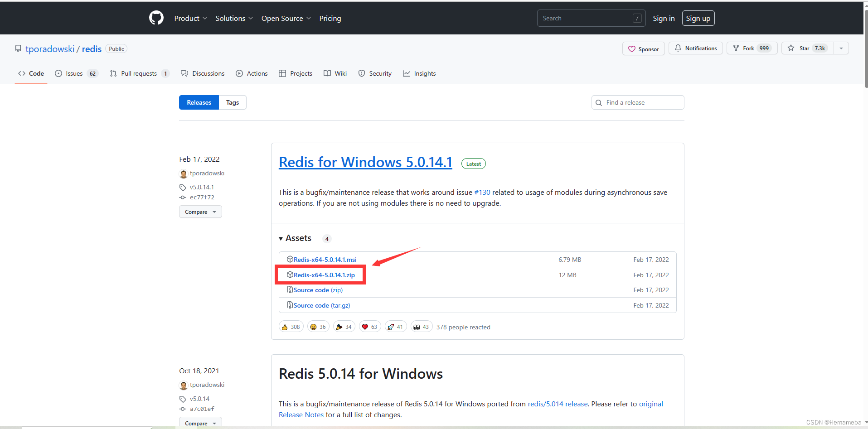The width and height of the screenshot is (868, 429).
Task: Open the Pull requests tab
Action: tap(140, 73)
